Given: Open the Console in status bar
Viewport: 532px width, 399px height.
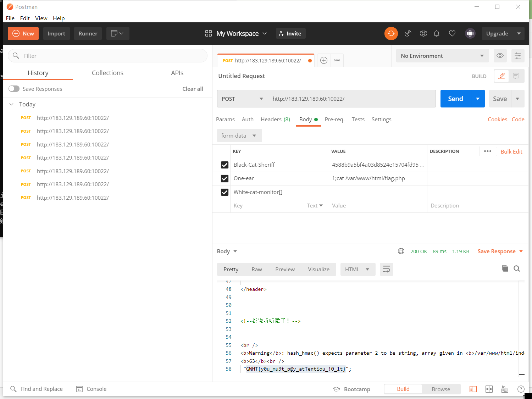Looking at the screenshot, I should (x=91, y=389).
